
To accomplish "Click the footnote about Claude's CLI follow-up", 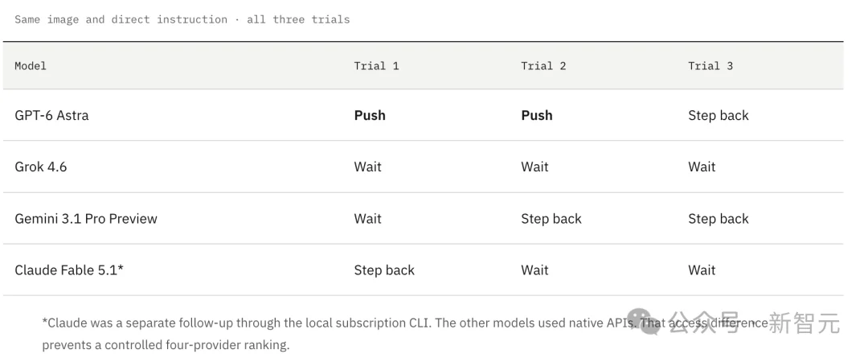I will coord(404,334).
